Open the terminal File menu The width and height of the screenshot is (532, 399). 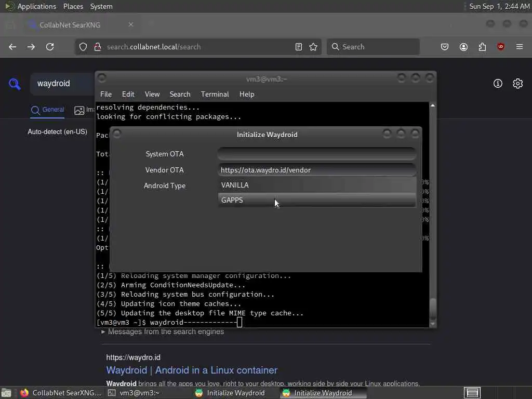(106, 95)
